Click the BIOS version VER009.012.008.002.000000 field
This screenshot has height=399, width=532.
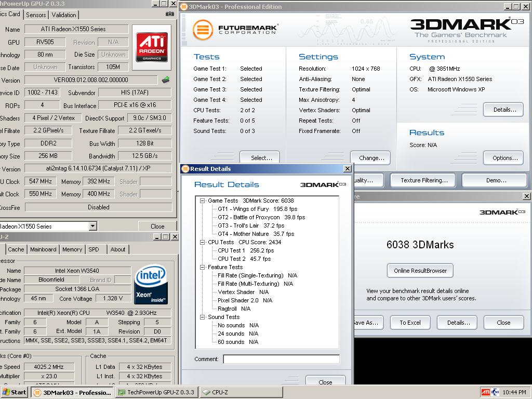point(91,80)
